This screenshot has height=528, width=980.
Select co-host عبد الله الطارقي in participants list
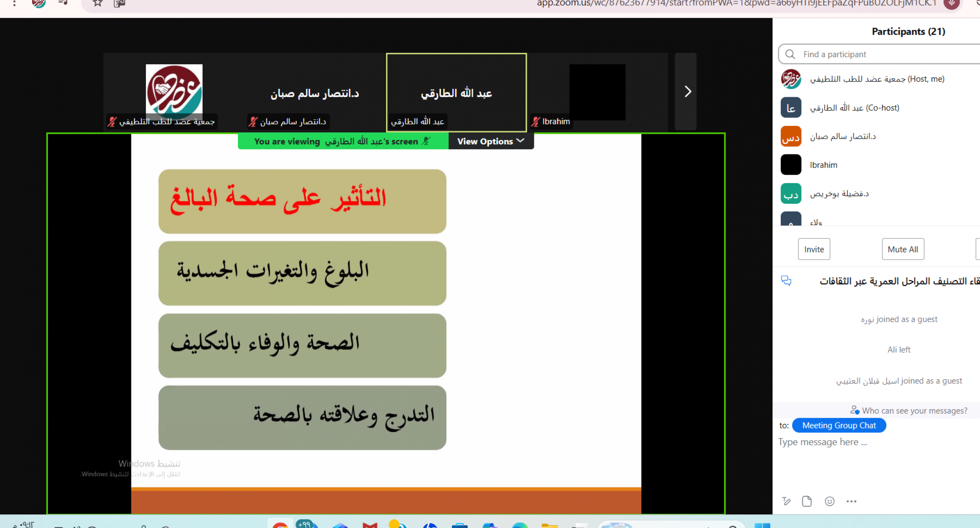coord(854,108)
